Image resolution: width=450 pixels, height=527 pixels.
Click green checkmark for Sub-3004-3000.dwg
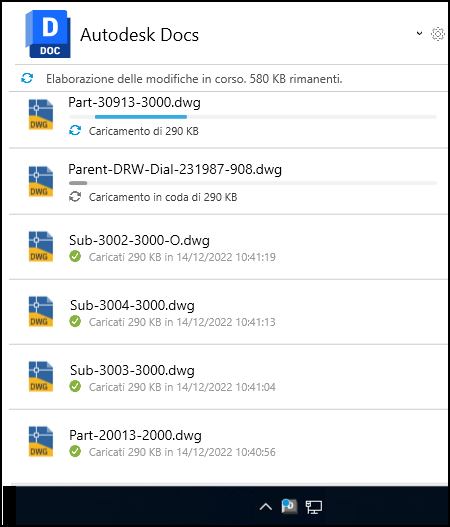[75, 321]
